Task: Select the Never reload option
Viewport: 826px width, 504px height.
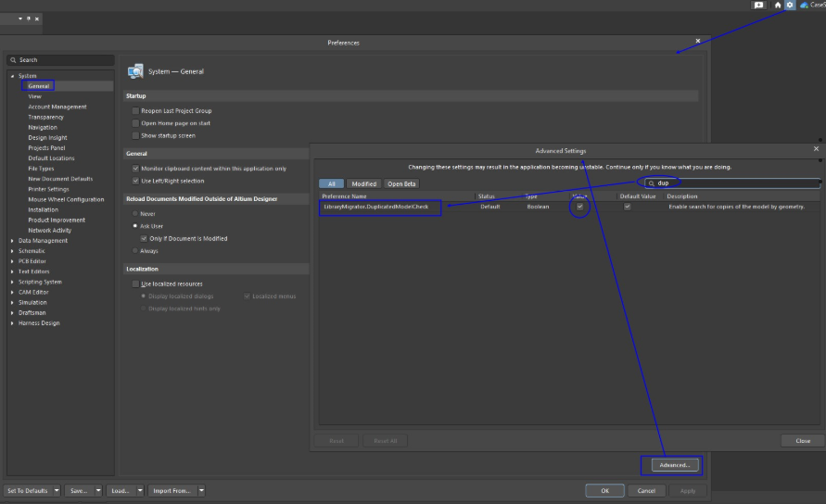Action: pos(135,213)
